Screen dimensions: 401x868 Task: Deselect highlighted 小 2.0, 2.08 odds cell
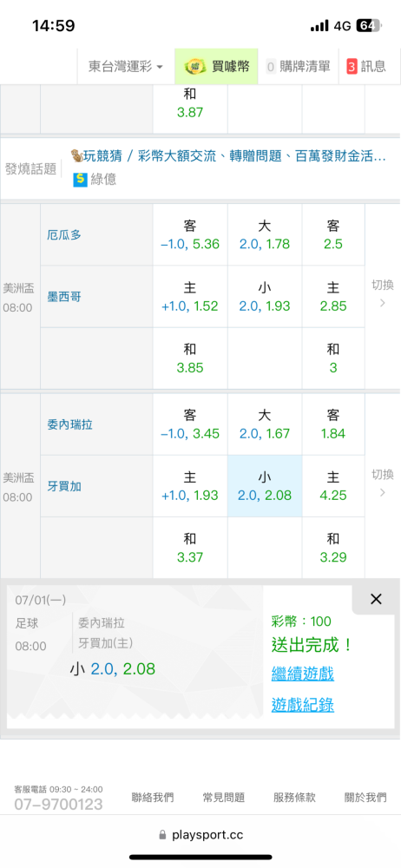[265, 486]
